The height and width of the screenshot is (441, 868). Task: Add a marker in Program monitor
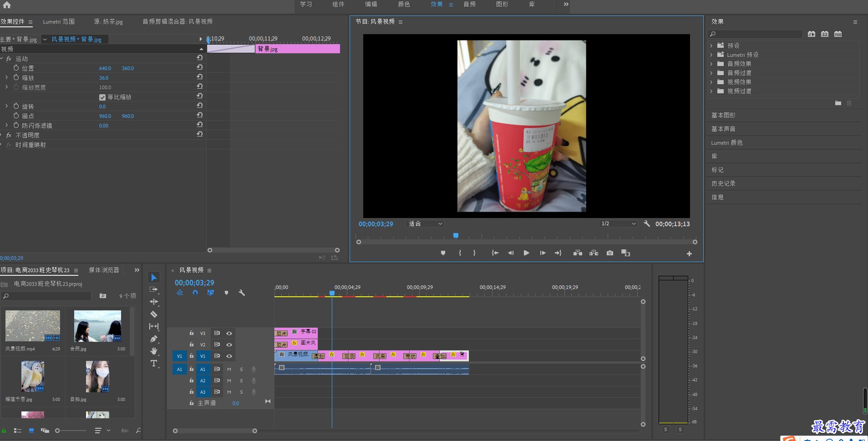[x=443, y=253]
